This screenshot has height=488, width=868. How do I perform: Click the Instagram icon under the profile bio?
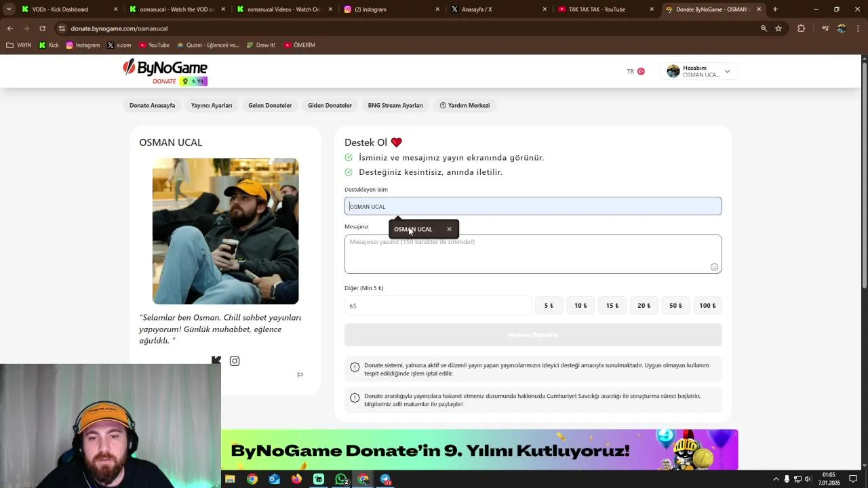click(235, 361)
